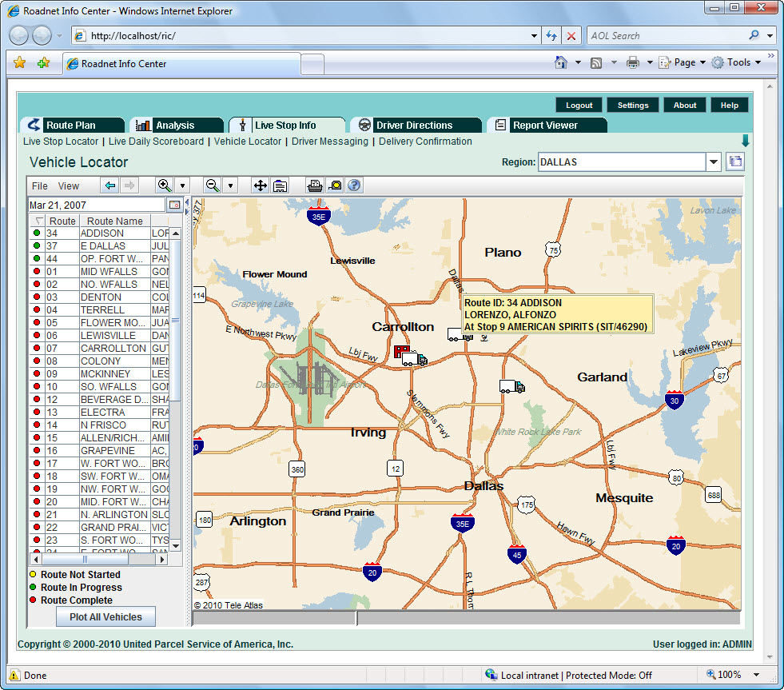Click the refresh page icon
Viewport: 784px width, 690px height.
[x=551, y=35]
